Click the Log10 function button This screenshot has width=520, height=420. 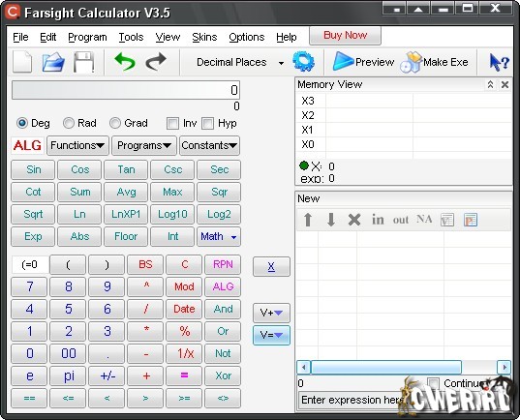[172, 215]
